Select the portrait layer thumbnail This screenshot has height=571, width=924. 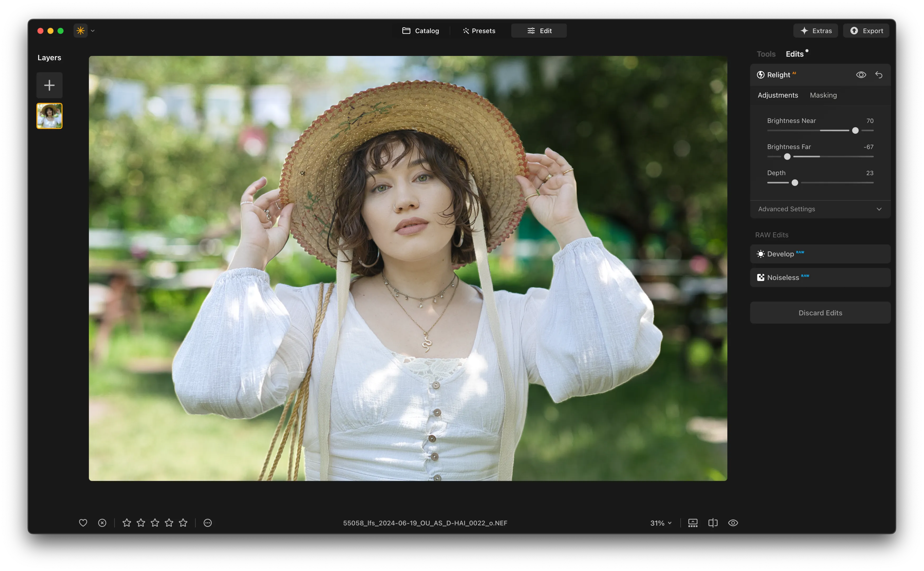[49, 116]
